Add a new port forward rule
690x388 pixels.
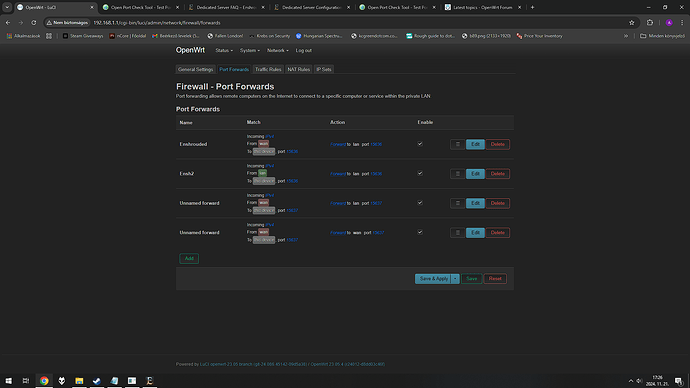pos(189,258)
